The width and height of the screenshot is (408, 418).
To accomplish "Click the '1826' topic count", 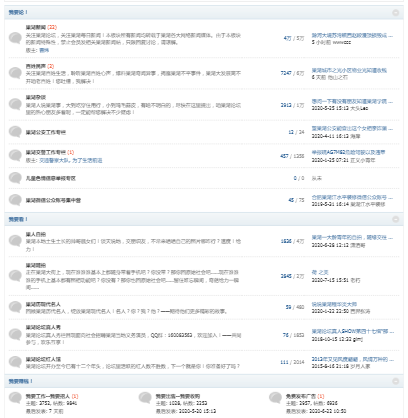I will (286, 241).
